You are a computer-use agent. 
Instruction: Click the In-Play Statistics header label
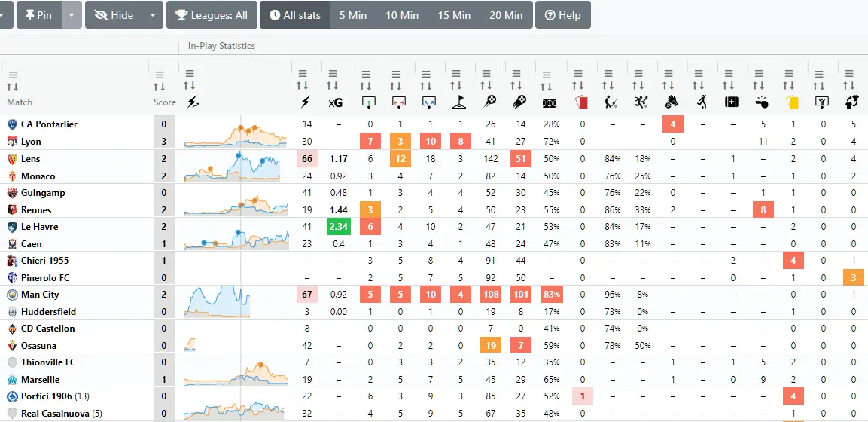point(221,46)
